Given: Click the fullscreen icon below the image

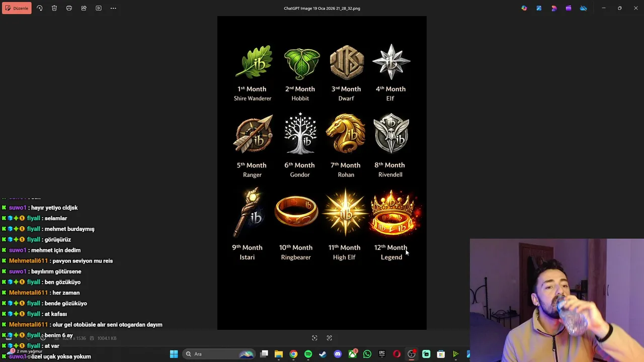Looking at the screenshot, I should pos(330,338).
